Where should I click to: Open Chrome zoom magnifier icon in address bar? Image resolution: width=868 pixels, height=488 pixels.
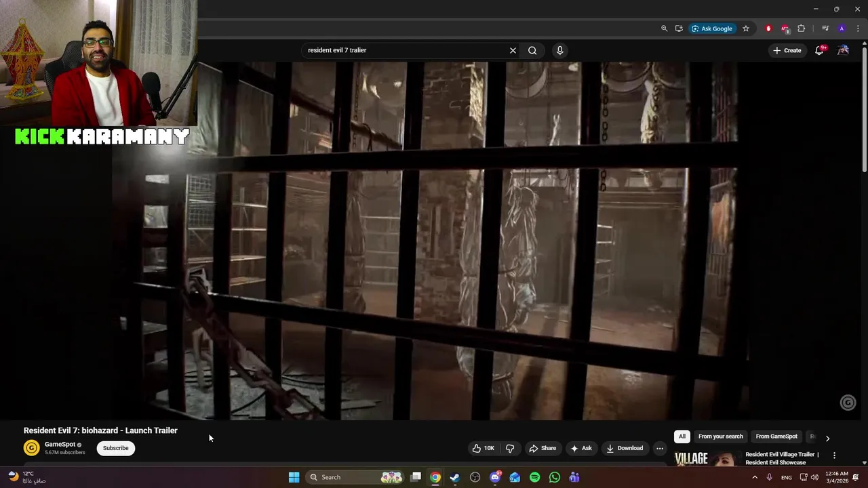coord(664,28)
